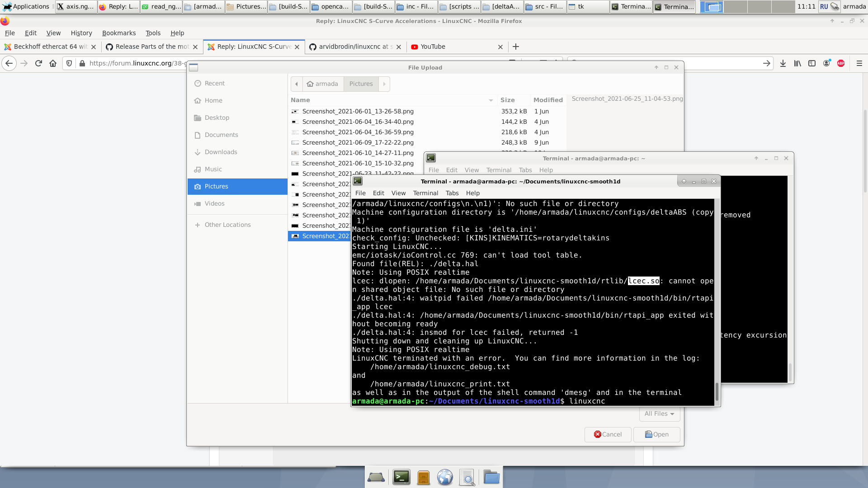The height and width of the screenshot is (488, 868).
Task: Open Firefox downloads arrow icon
Action: [x=783, y=64]
